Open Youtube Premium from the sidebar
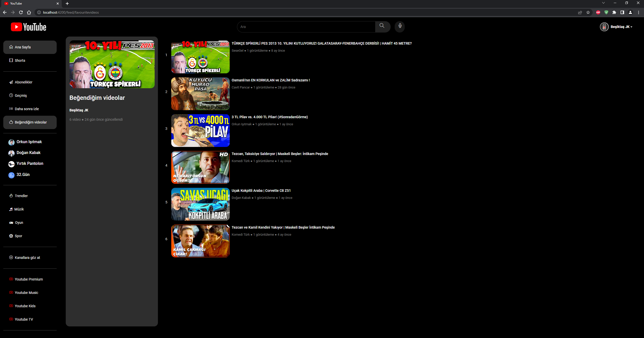This screenshot has height=338, width=644. 28,279
